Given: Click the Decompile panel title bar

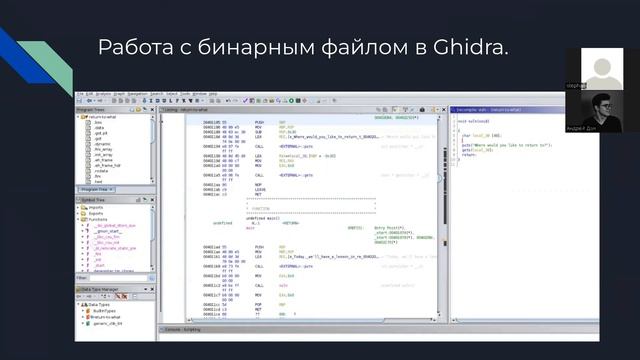Looking at the screenshot, I should pos(507,109).
